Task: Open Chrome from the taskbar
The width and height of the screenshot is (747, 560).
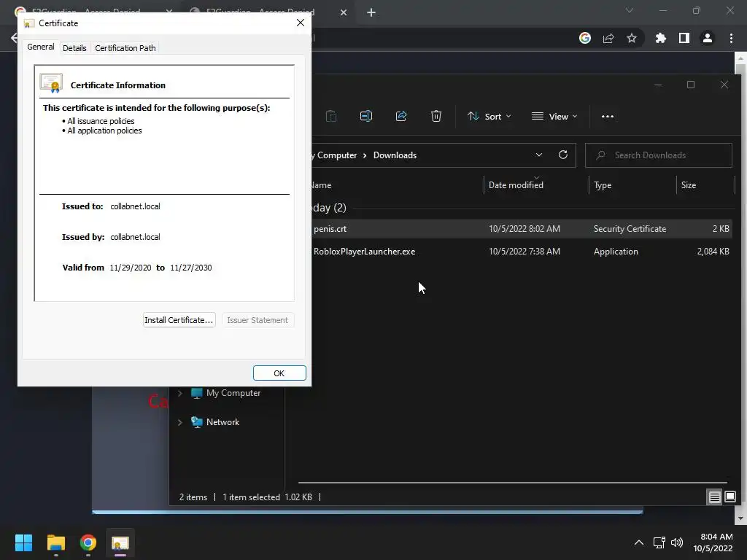Action: pyautogui.click(x=88, y=542)
